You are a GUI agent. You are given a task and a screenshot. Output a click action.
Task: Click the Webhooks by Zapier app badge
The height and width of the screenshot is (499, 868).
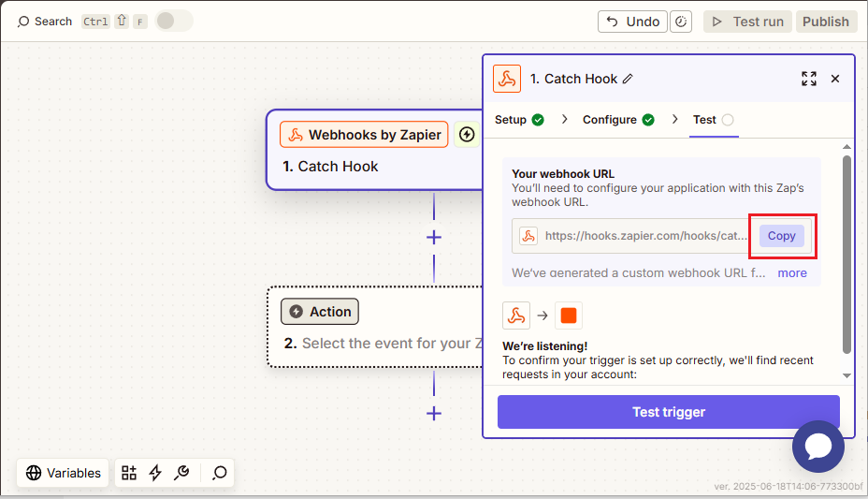pos(364,135)
